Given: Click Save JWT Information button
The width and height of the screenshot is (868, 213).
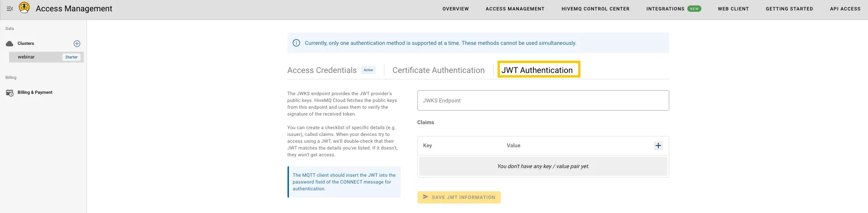Looking at the screenshot, I should pos(459,197).
